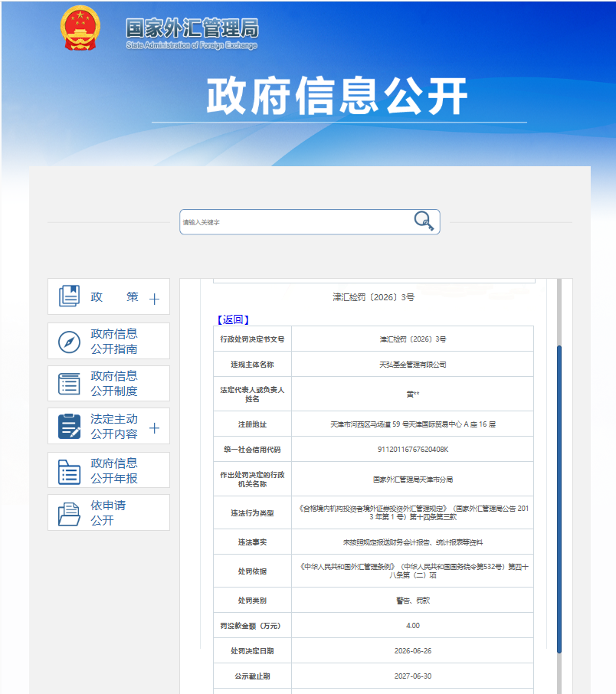
Task: Select the 违规主体名称 label cell
Action: click(252, 365)
